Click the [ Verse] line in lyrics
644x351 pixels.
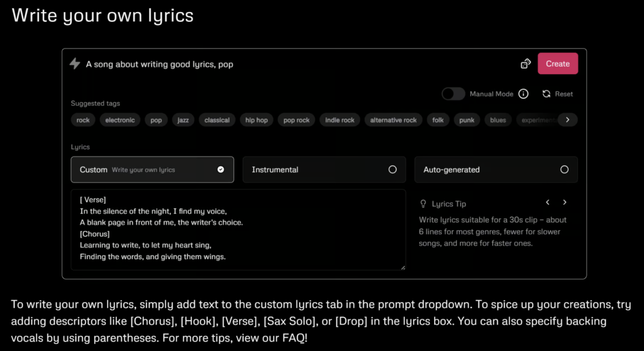93,200
